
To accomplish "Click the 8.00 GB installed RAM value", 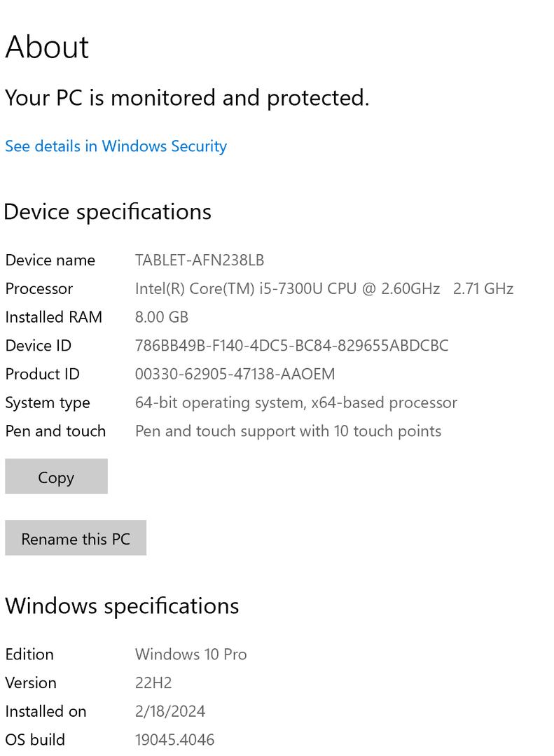I will pyautogui.click(x=161, y=317).
